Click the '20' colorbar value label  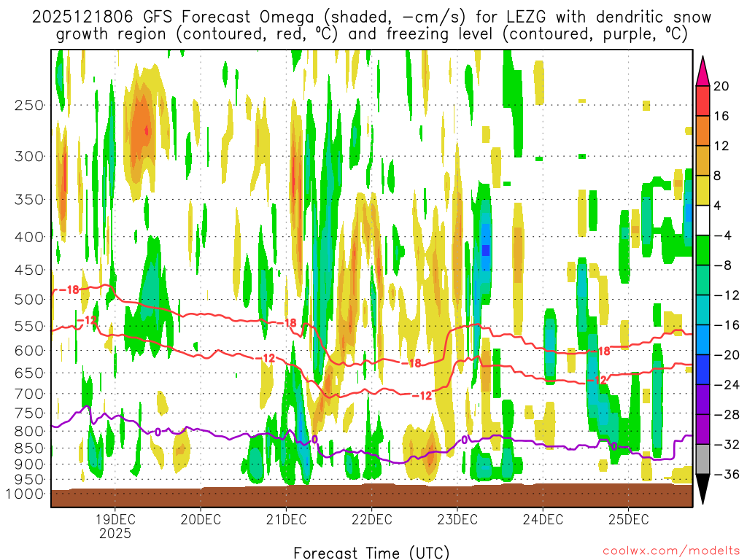[721, 86]
